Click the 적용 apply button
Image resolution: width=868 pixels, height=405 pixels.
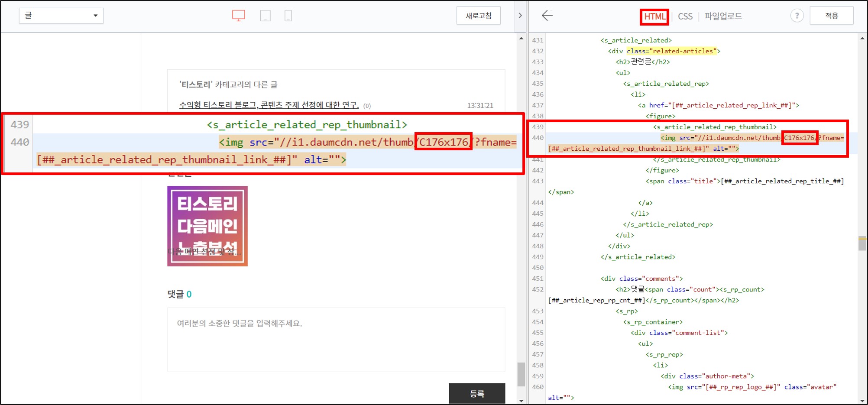pyautogui.click(x=832, y=16)
